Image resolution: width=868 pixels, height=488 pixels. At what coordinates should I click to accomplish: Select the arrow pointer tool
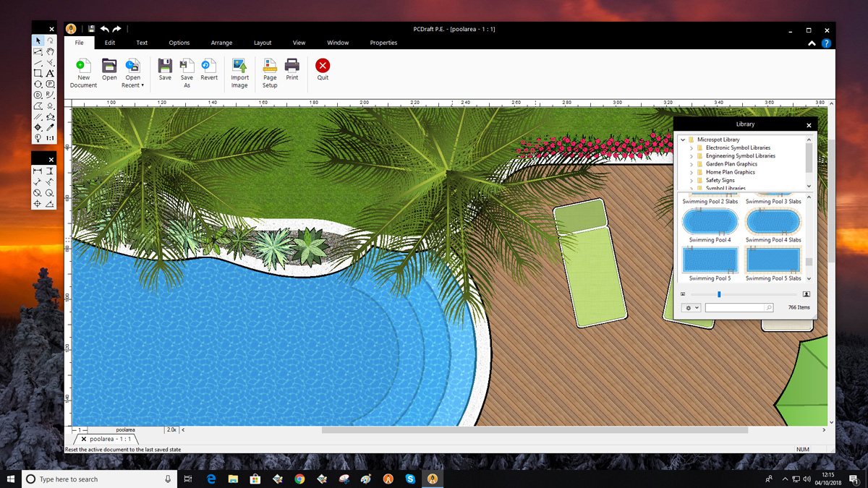38,41
